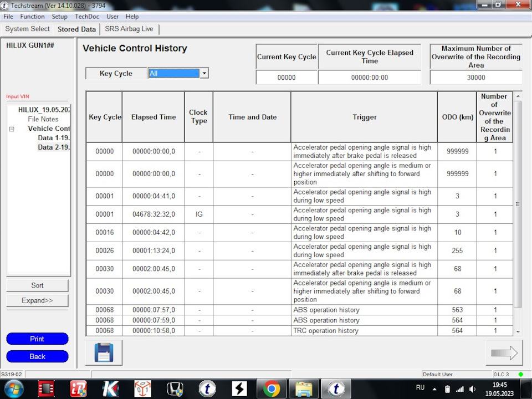This screenshot has width=532, height=399.
Task: Open the Key Cycle All dropdown
Action: pyautogui.click(x=204, y=73)
